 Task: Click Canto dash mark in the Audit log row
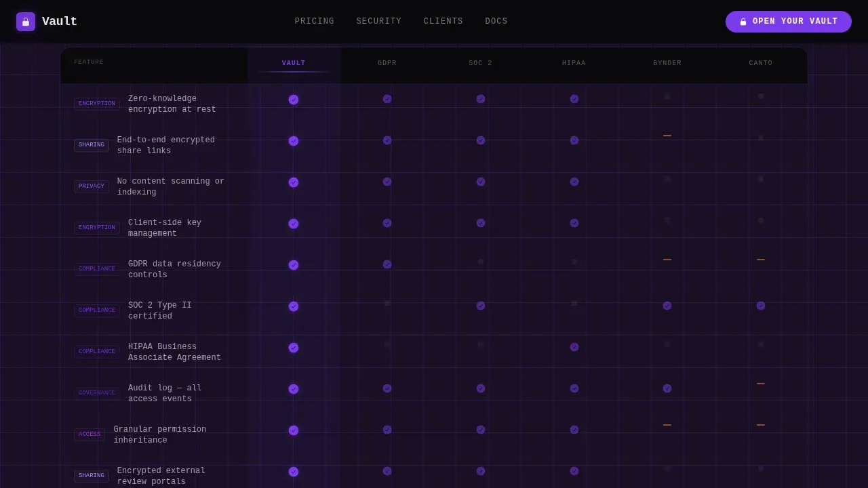click(761, 384)
